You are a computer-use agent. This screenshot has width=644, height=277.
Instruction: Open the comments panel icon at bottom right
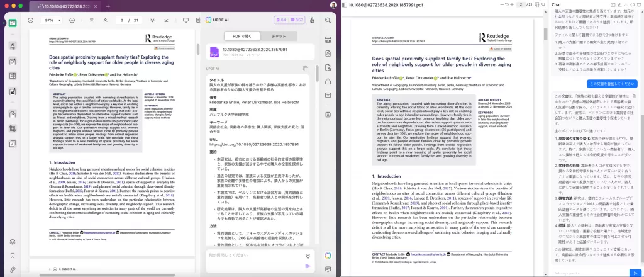click(x=328, y=269)
